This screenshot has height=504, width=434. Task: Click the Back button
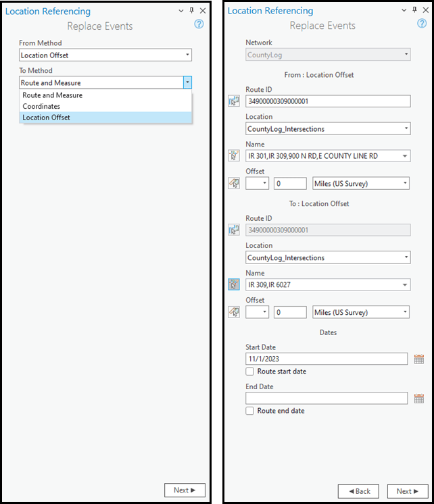click(360, 491)
